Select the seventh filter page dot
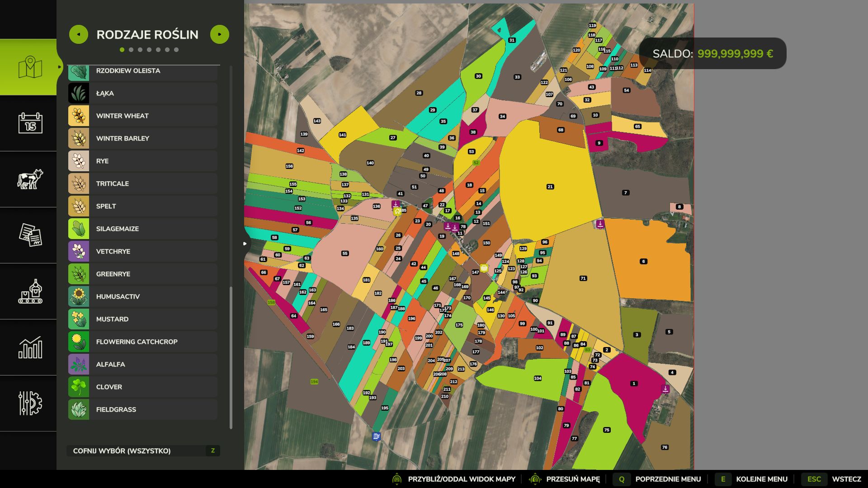Image resolution: width=868 pixels, height=488 pixels. coord(176,50)
